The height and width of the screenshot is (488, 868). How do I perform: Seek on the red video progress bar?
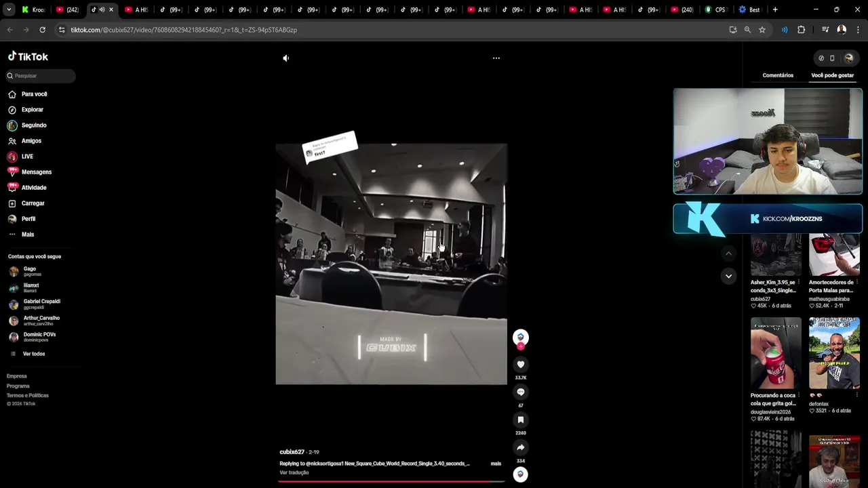pos(391,482)
